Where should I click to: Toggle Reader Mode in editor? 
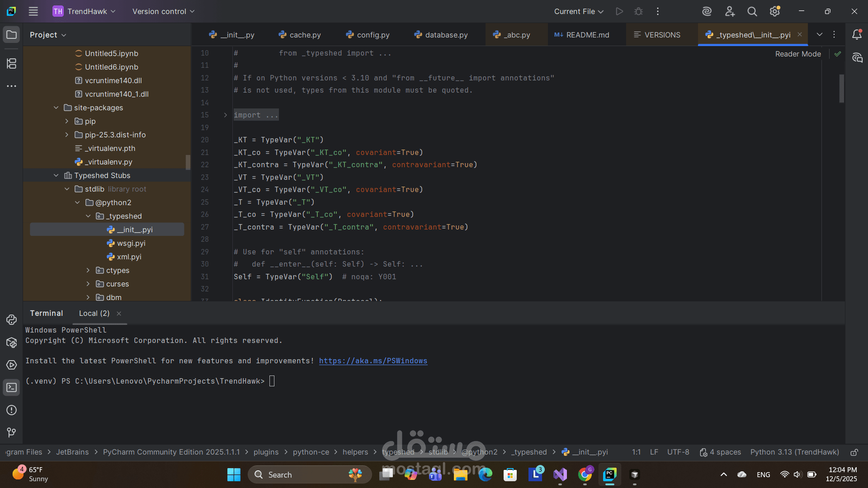tap(797, 54)
